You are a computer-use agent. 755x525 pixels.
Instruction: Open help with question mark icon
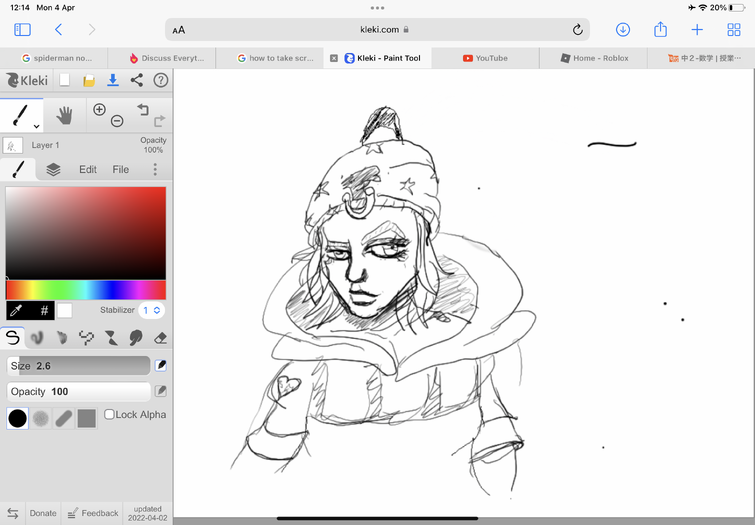[x=161, y=80]
